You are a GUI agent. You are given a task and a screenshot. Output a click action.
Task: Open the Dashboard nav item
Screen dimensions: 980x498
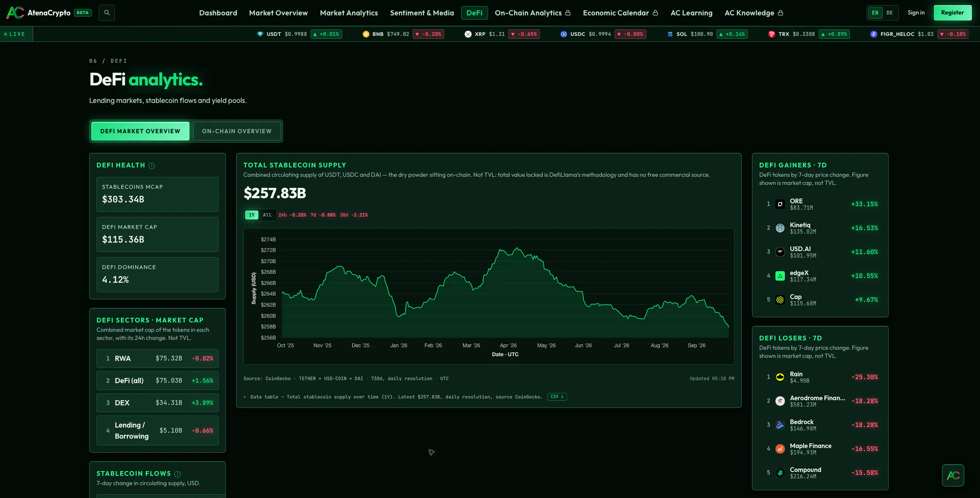point(218,13)
